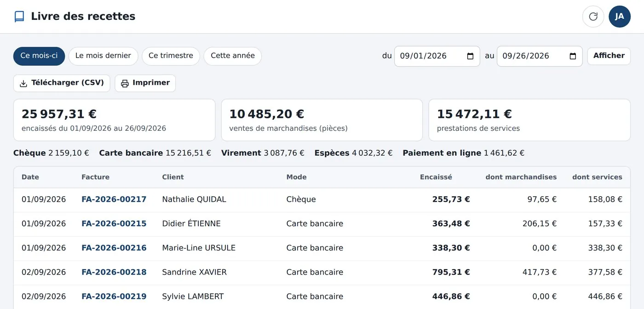Viewport: 644px width, 309px height.
Task: Click the 417,73 € marchandises amount
Action: coord(540,272)
